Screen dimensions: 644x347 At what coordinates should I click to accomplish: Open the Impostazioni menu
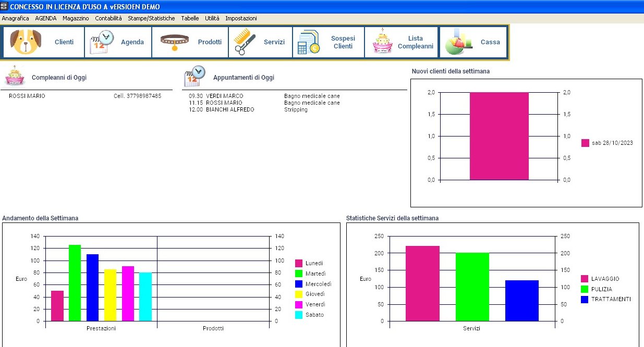pos(241,18)
